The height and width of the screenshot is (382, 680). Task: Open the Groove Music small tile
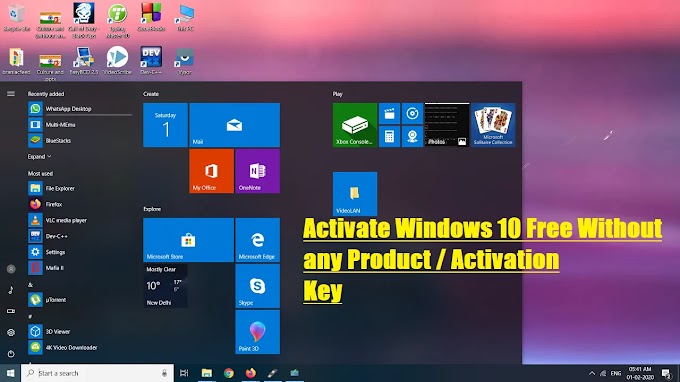[x=412, y=114]
